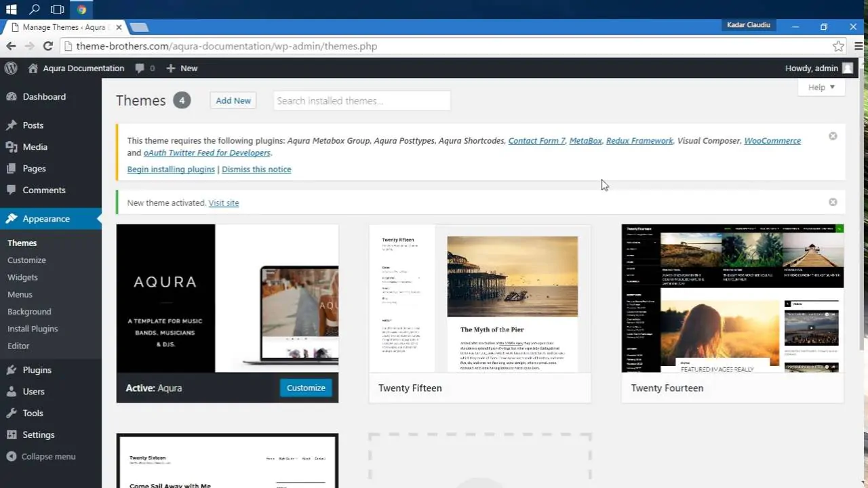Open the Widgets submenu item

point(22,277)
